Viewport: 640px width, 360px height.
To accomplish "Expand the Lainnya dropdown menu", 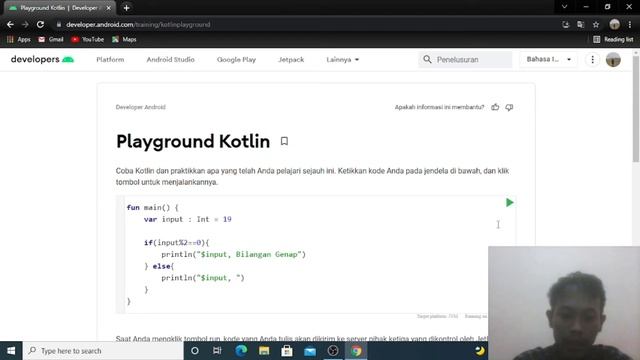I will point(342,60).
